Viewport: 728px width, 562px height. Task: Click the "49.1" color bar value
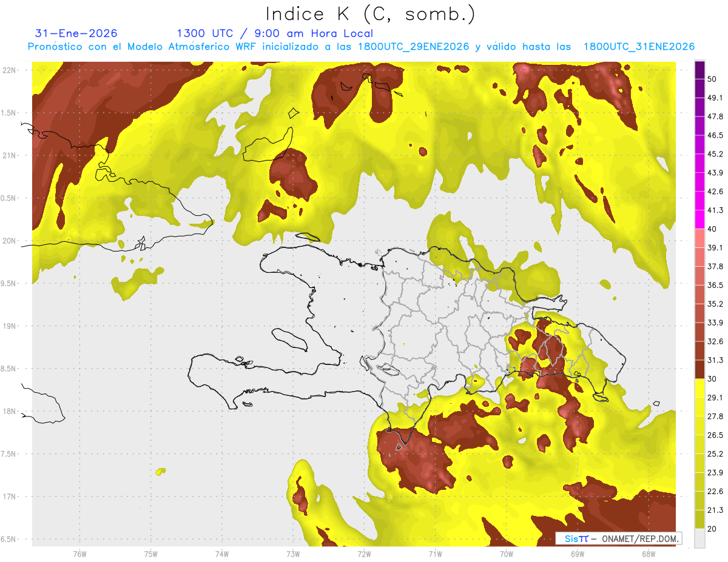715,98
